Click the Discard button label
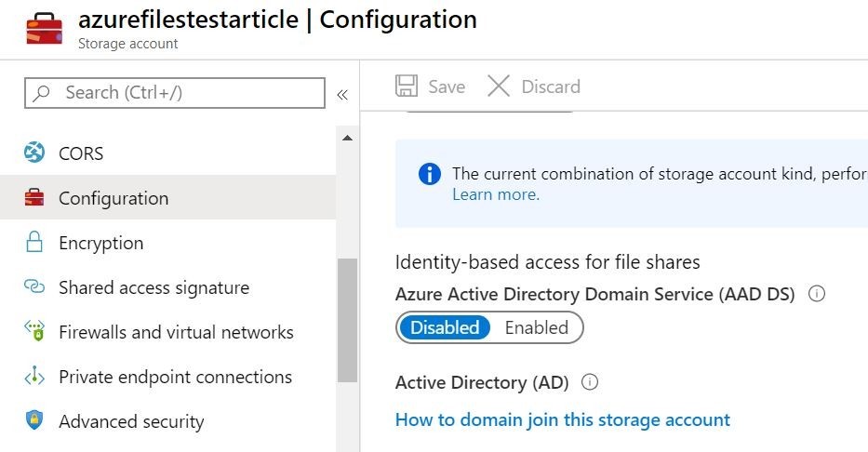 551,86
